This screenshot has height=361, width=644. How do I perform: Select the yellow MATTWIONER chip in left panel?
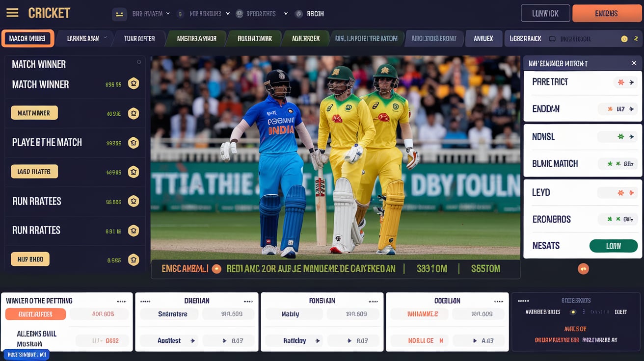pos(34,113)
